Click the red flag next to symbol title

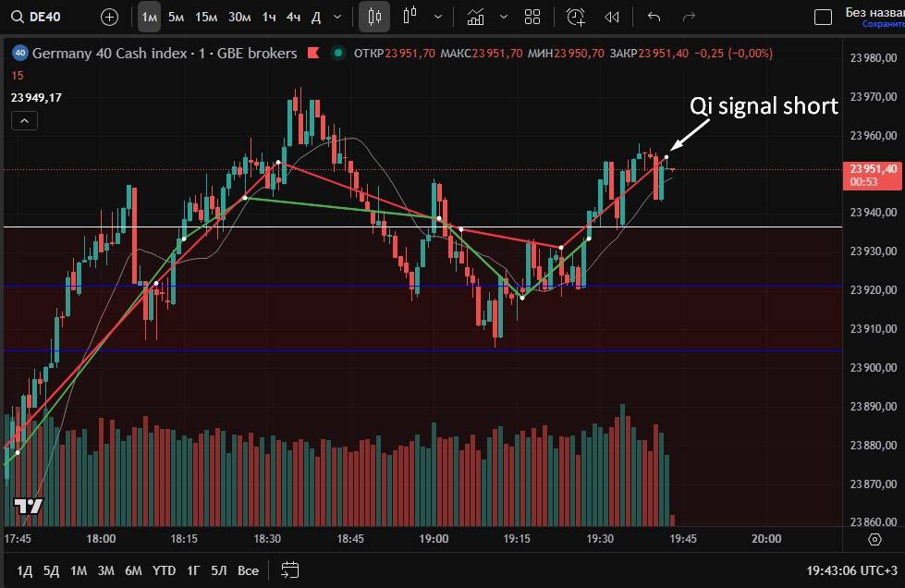(314, 53)
